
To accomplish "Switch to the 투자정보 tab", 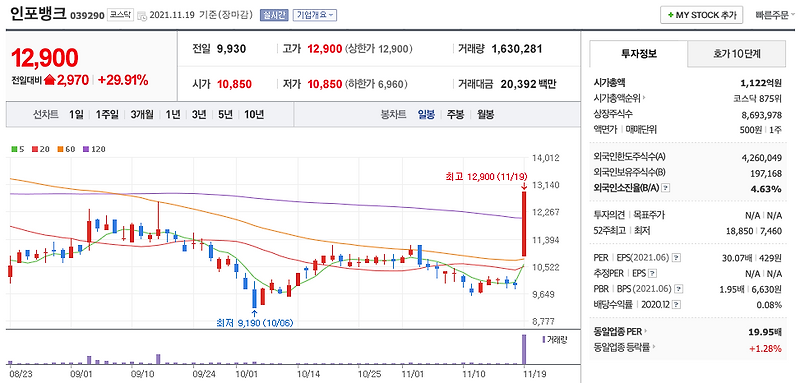I will [638, 53].
